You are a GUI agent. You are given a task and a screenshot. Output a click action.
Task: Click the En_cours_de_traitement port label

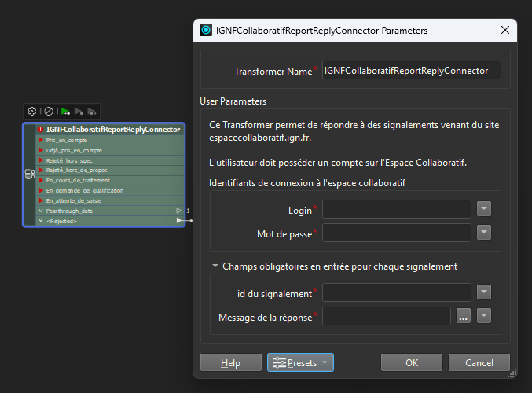(x=78, y=180)
